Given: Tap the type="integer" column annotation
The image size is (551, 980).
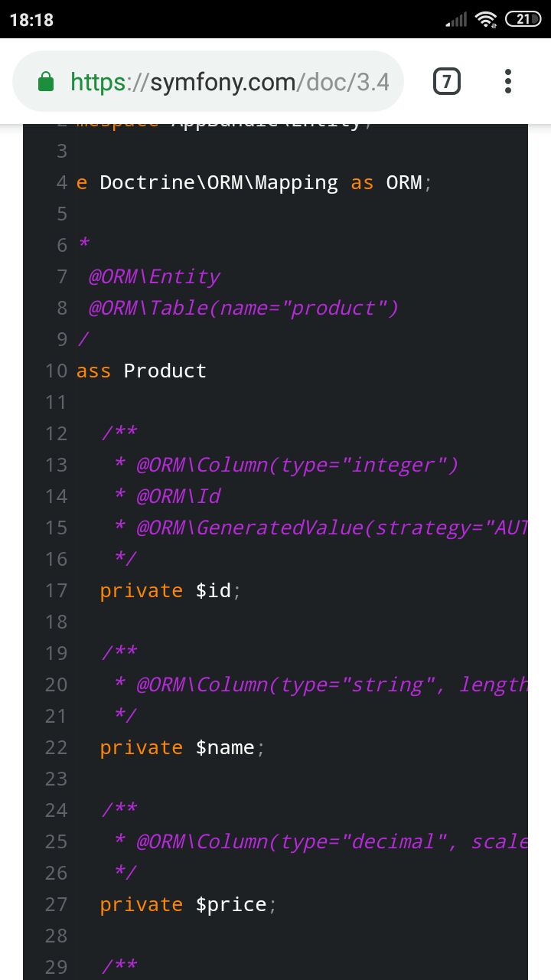Looking at the screenshot, I should point(297,465).
